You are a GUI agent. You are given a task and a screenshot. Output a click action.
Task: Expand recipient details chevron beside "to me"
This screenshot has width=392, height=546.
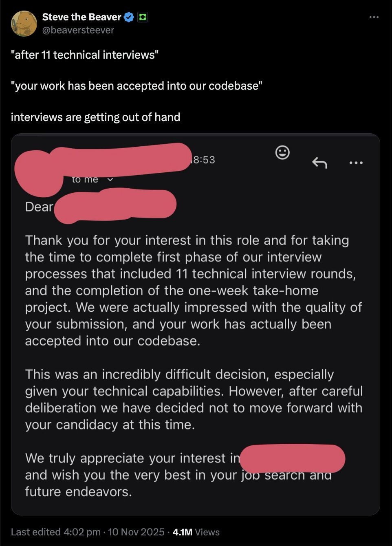[110, 179]
